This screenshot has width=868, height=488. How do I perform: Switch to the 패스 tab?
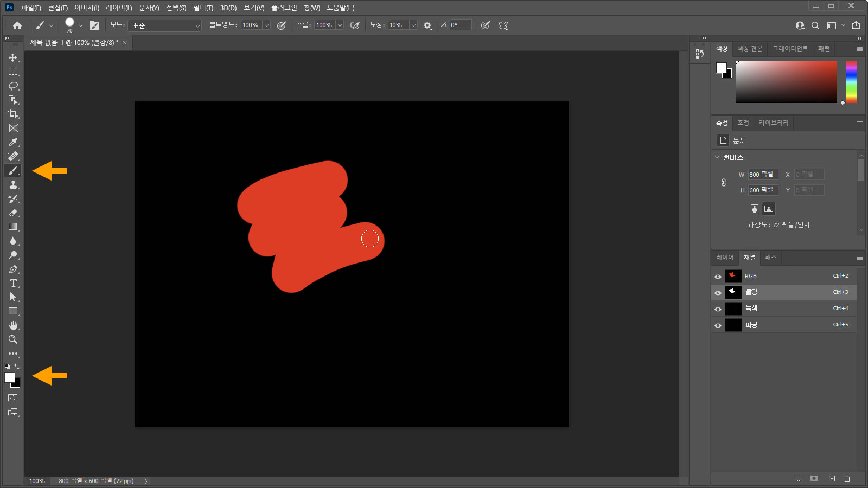pyautogui.click(x=771, y=257)
